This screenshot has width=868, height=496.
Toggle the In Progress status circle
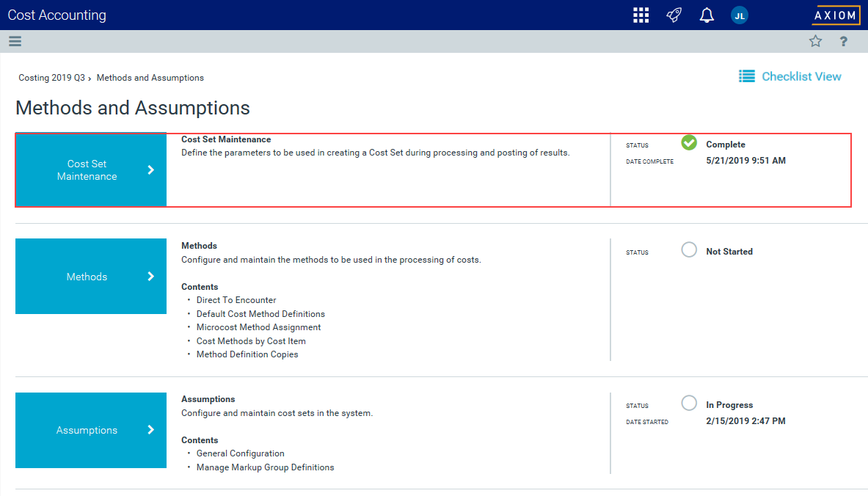point(689,403)
